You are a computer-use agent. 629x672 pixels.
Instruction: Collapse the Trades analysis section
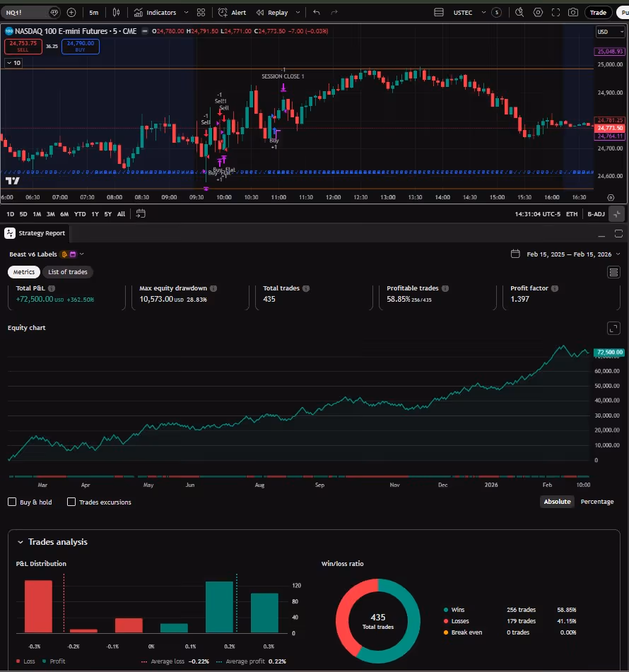[20, 542]
